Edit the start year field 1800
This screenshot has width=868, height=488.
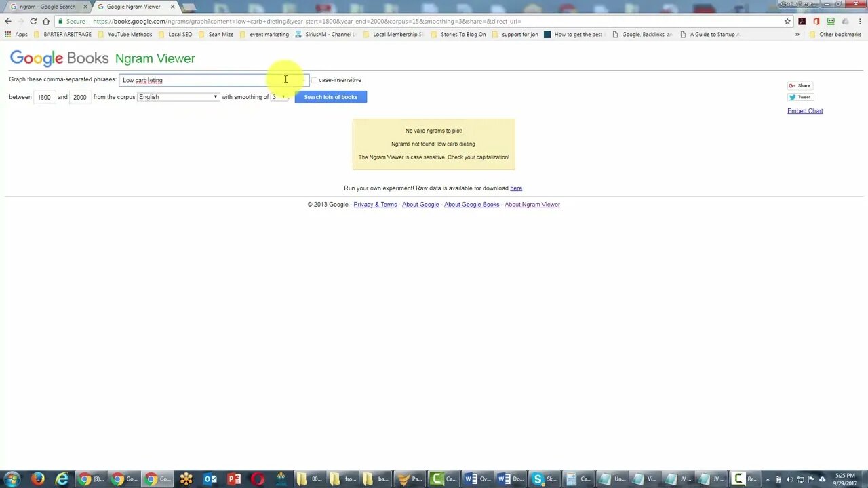(44, 97)
